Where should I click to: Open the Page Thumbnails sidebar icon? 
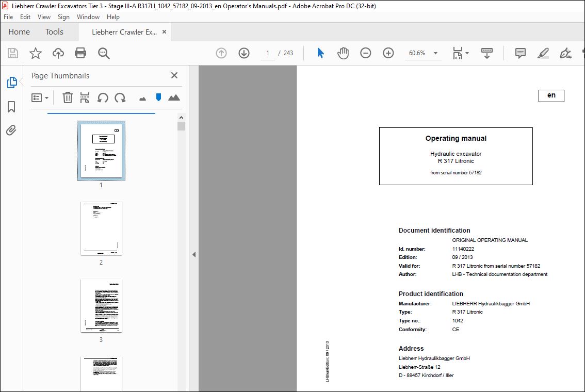(11, 83)
